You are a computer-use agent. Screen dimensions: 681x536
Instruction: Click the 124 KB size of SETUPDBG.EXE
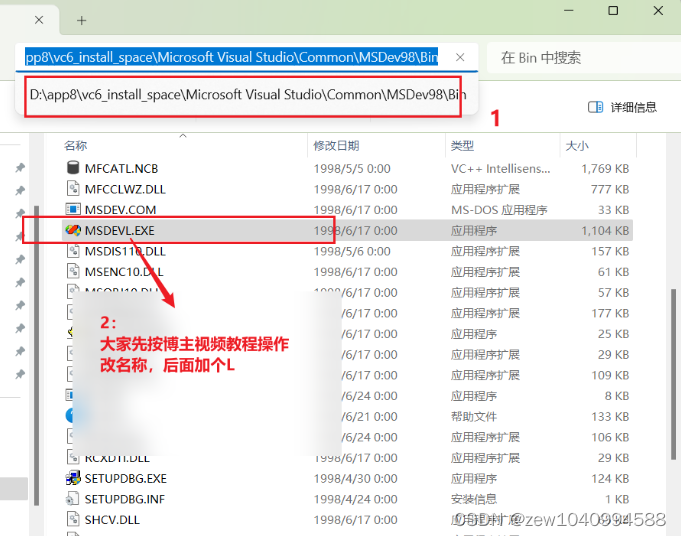(x=610, y=479)
